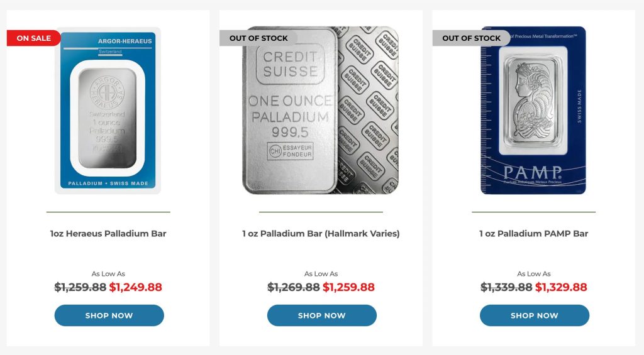
Task: Click OUT OF STOCK badge on Credit Suisse bar
Action: [258, 38]
